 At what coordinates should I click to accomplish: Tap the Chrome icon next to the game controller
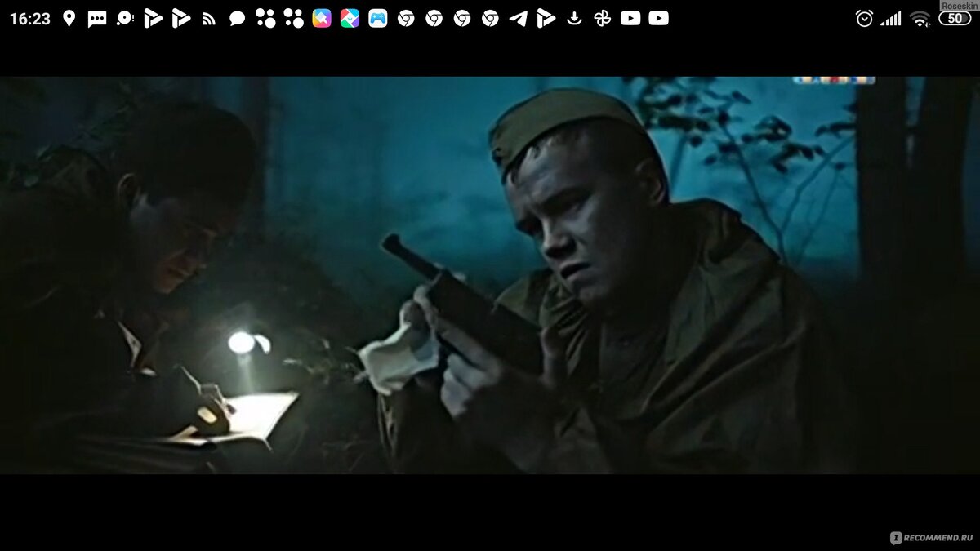(406, 18)
